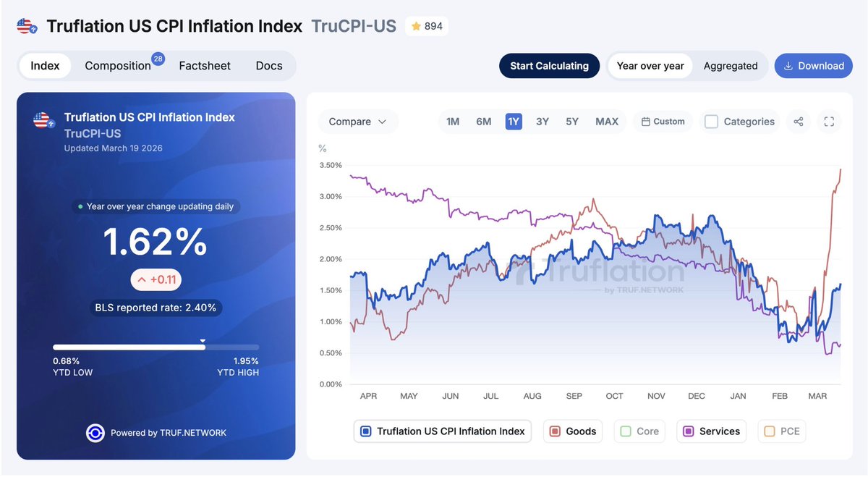Screen dimensions: 868x477
Task: Toggle the Goods series in legend
Action: click(x=574, y=431)
